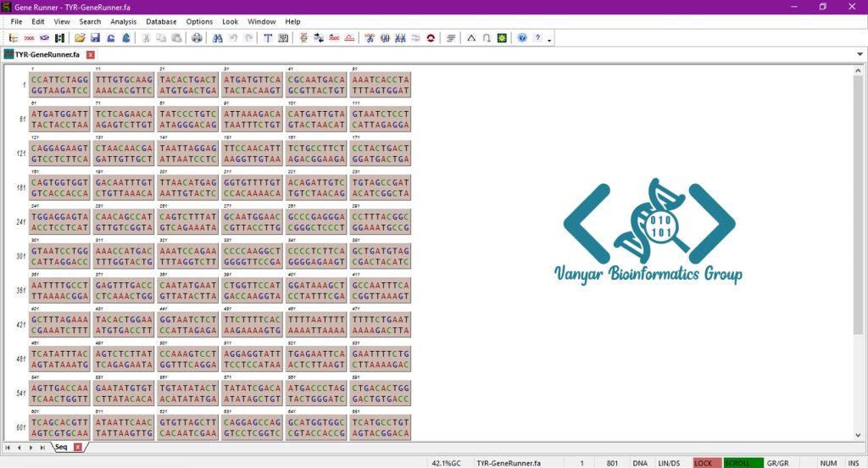Open the Analysis menu
Viewport: 868px width, 468px height.
pos(123,21)
